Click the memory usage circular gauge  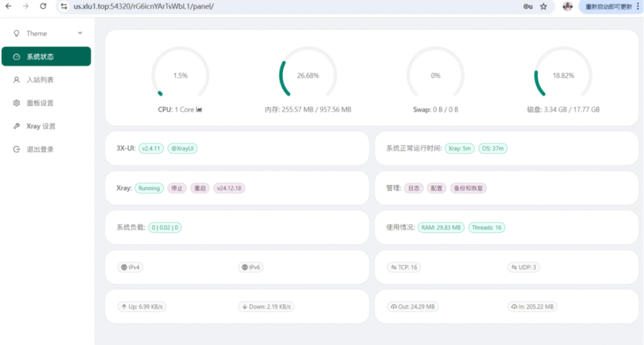click(x=308, y=75)
